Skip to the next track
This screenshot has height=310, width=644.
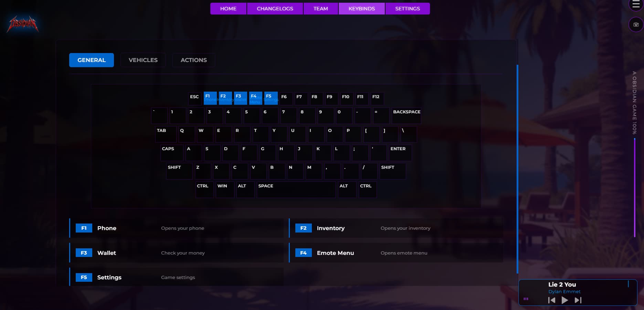[x=578, y=300]
